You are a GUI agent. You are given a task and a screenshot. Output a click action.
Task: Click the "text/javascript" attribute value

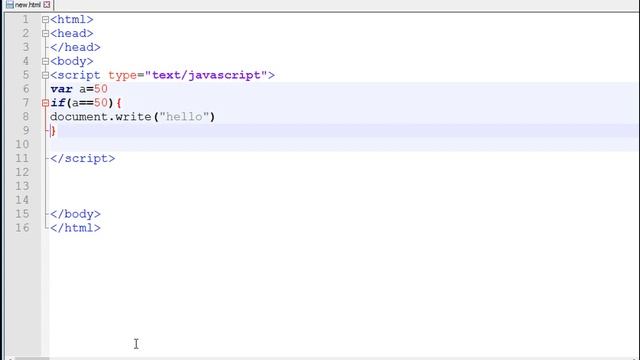(x=206, y=75)
